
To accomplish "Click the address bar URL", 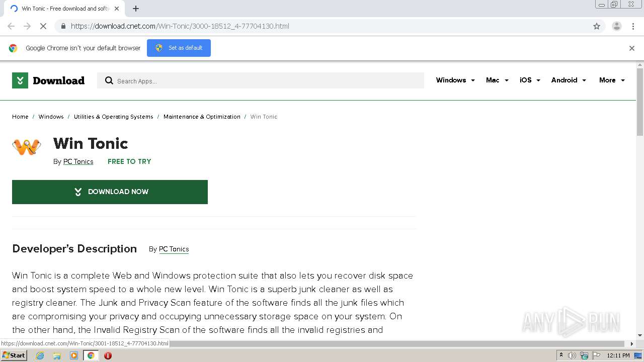I will point(180,26).
